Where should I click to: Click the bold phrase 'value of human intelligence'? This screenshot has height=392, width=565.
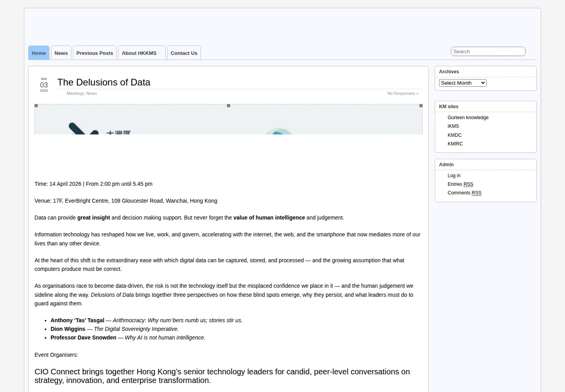[269, 218]
